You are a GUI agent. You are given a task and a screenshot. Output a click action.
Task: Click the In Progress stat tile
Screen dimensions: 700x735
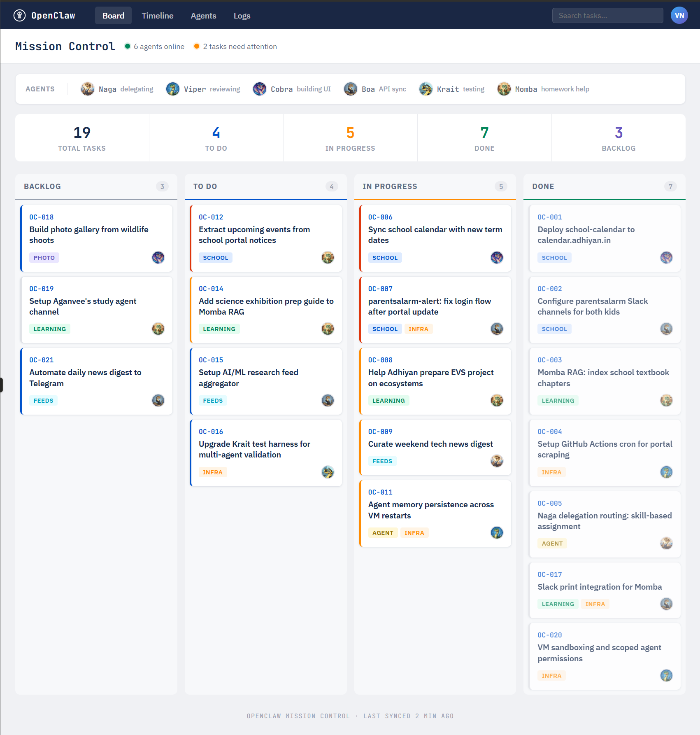pos(350,138)
